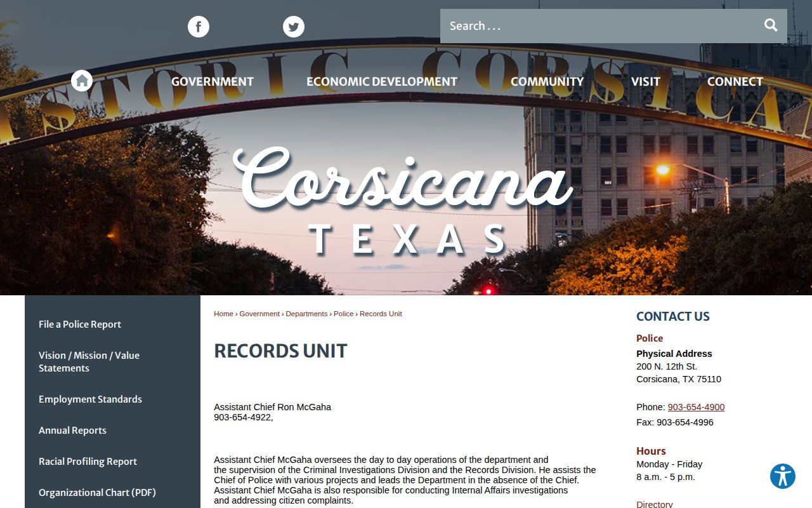The image size is (812, 508).
Task: Click the Police contact heading link
Action: tap(650, 338)
